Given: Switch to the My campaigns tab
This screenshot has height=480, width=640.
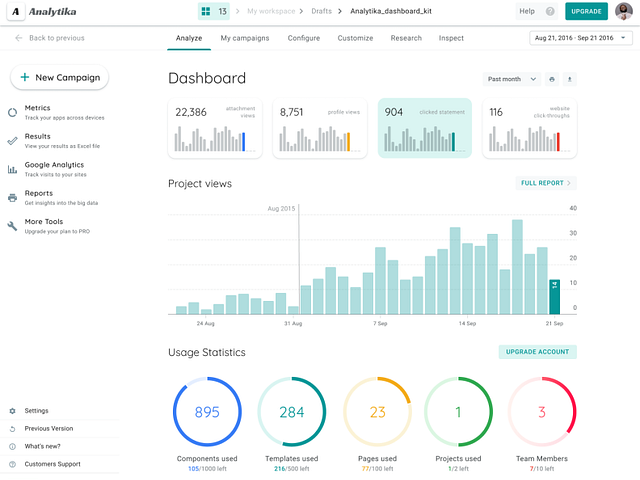Looking at the screenshot, I should [x=245, y=38].
